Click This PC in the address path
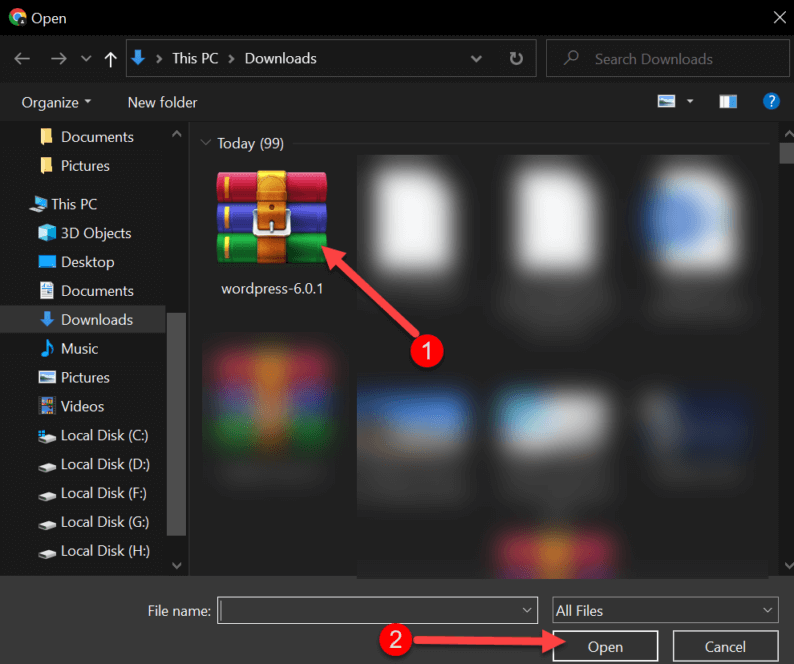Viewport: 794px width, 664px height. pyautogui.click(x=195, y=58)
